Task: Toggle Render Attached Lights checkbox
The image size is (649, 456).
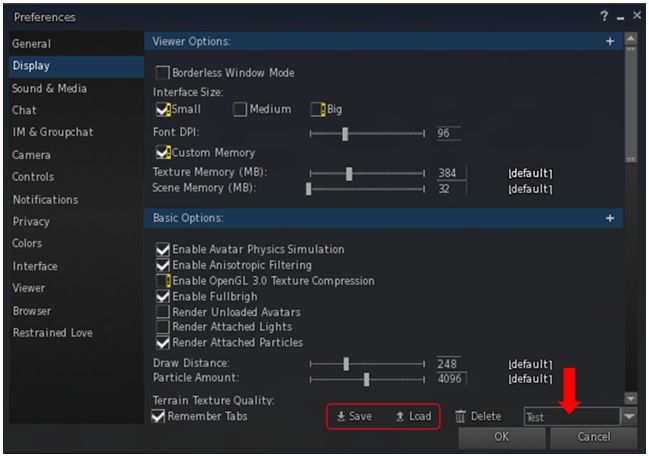Action: (x=163, y=327)
